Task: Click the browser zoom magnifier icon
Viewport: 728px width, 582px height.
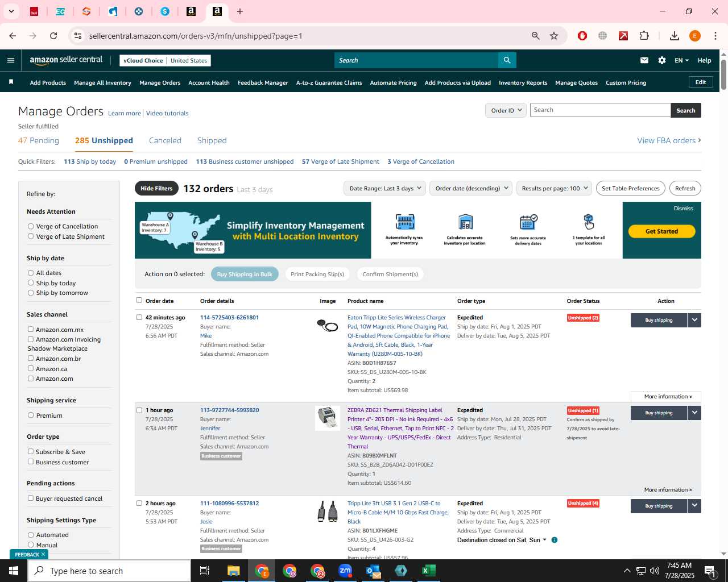Action: tap(535, 36)
